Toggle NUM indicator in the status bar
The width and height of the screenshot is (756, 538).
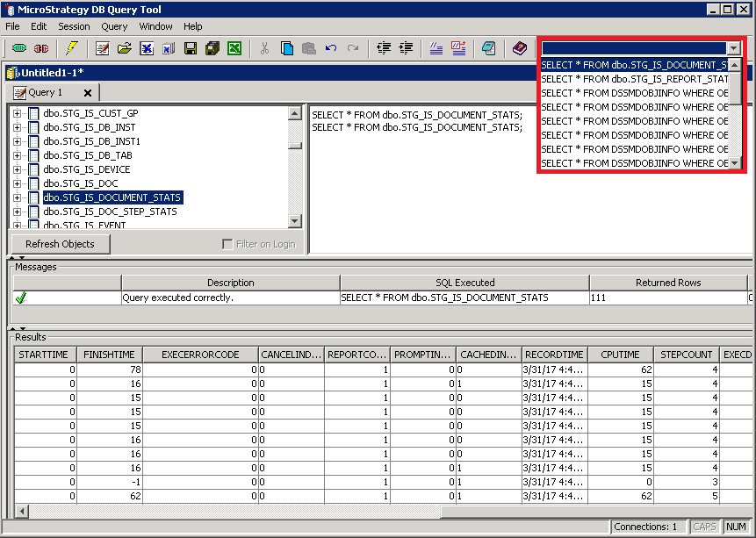click(x=737, y=527)
